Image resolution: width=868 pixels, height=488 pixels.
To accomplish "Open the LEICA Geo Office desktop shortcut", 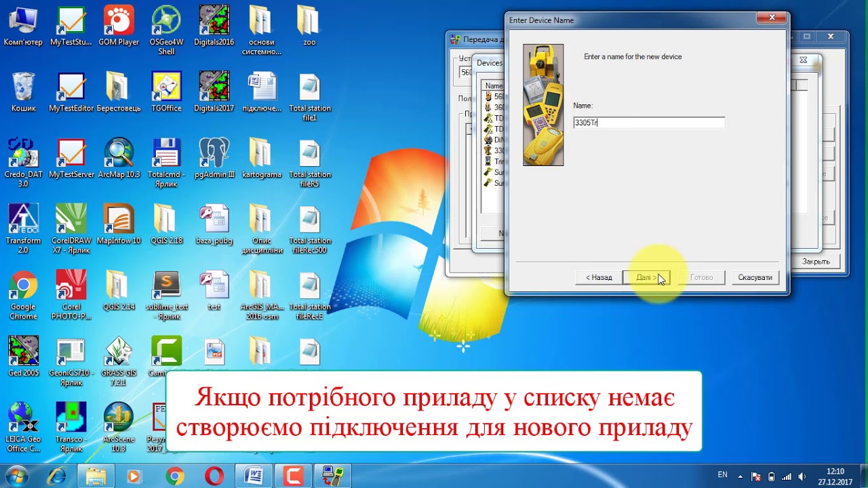I will coord(23,428).
